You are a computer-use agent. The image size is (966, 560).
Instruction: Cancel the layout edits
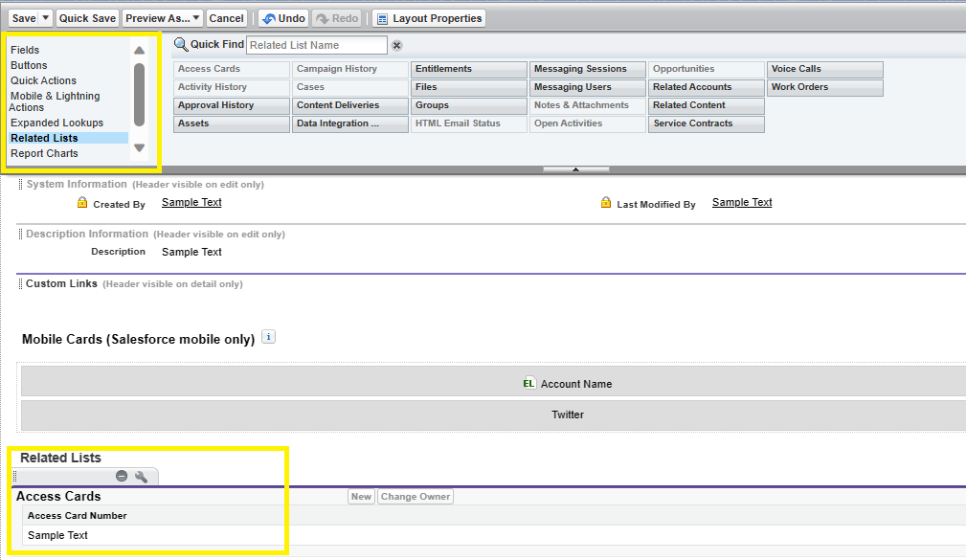pos(226,18)
